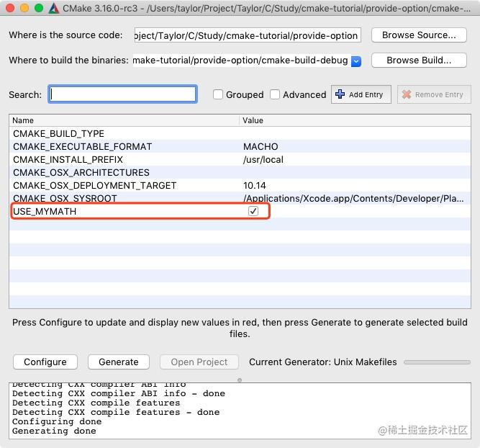Click the /usr/local value cell
Viewport: 480px width, 448px height.
click(263, 159)
